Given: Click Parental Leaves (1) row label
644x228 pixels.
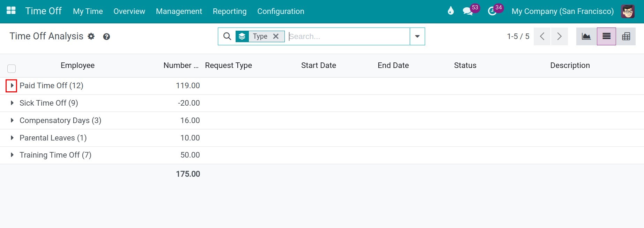Looking at the screenshot, I should [x=53, y=138].
